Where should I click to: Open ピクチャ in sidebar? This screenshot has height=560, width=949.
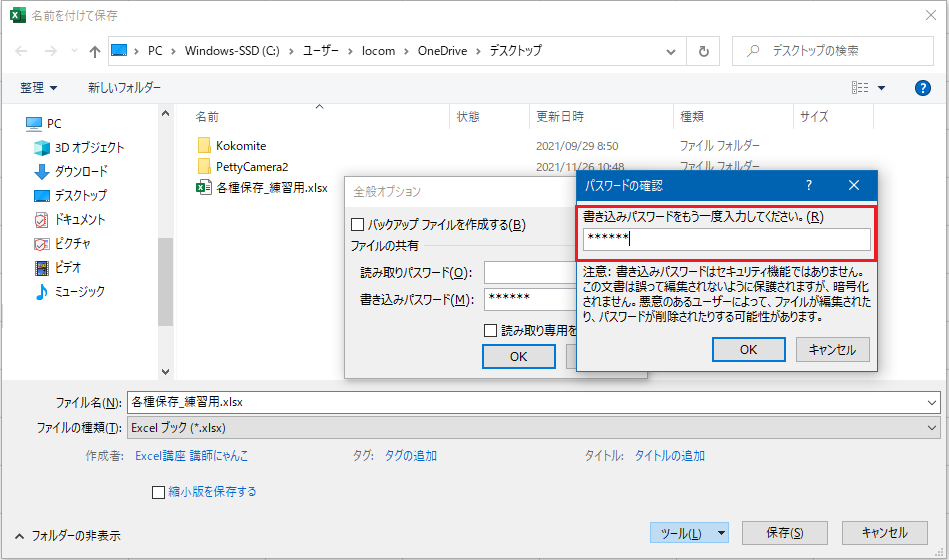pyautogui.click(x=63, y=243)
